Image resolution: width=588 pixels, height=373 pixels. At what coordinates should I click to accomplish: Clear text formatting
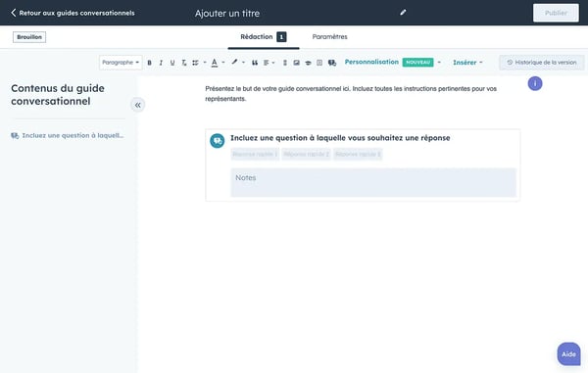pyautogui.click(x=184, y=63)
